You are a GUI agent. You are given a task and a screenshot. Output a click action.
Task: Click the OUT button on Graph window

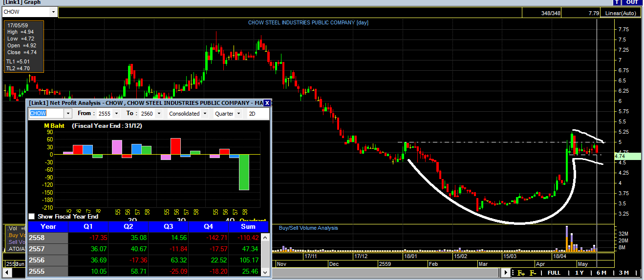point(632,2)
